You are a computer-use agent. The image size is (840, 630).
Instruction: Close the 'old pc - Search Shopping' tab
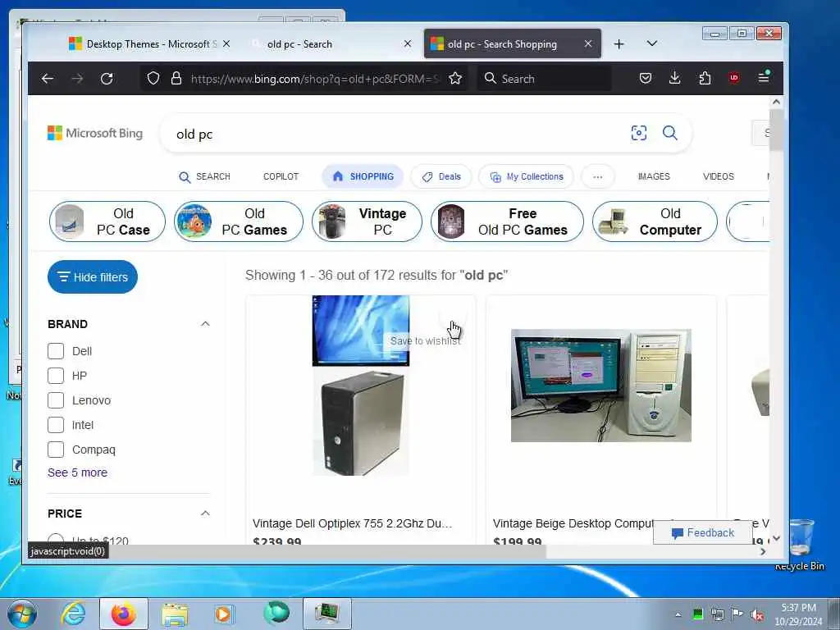(x=588, y=44)
